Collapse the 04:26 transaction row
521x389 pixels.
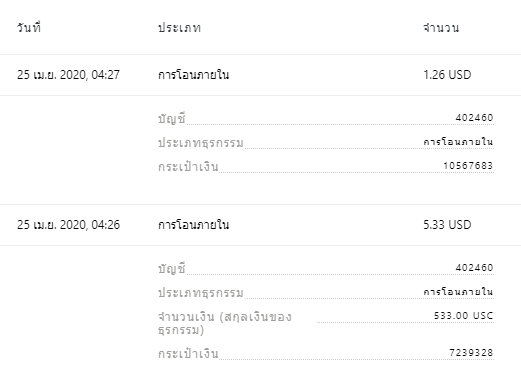(260, 225)
